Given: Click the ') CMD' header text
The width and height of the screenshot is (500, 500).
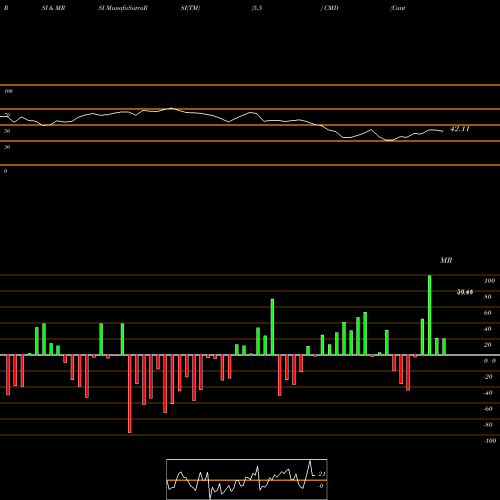Looking at the screenshot, I should click(x=329, y=8).
